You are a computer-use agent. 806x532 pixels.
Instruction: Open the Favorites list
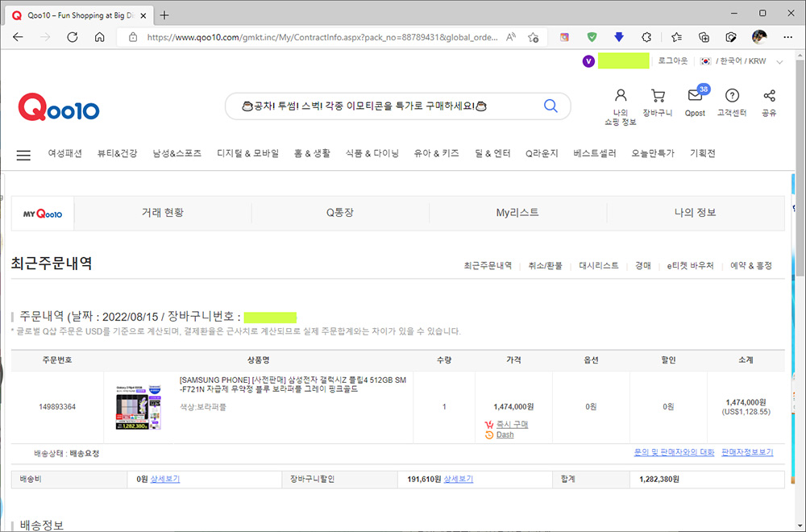coord(676,37)
